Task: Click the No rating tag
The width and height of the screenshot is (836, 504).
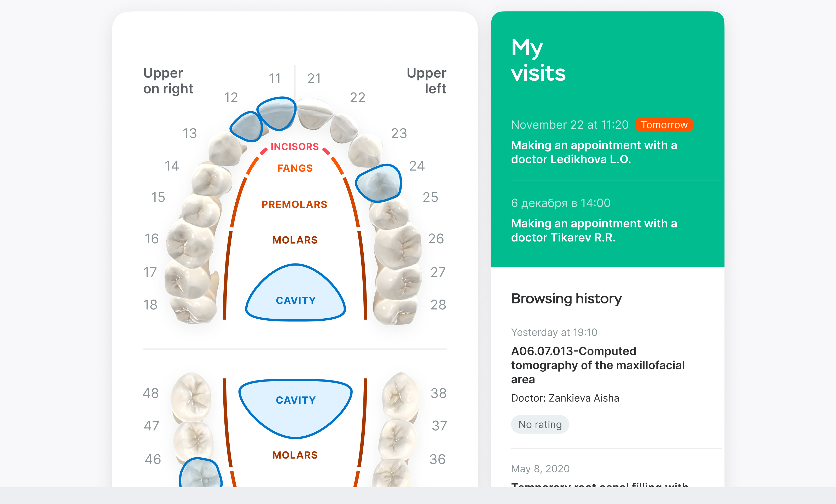Action: [540, 424]
